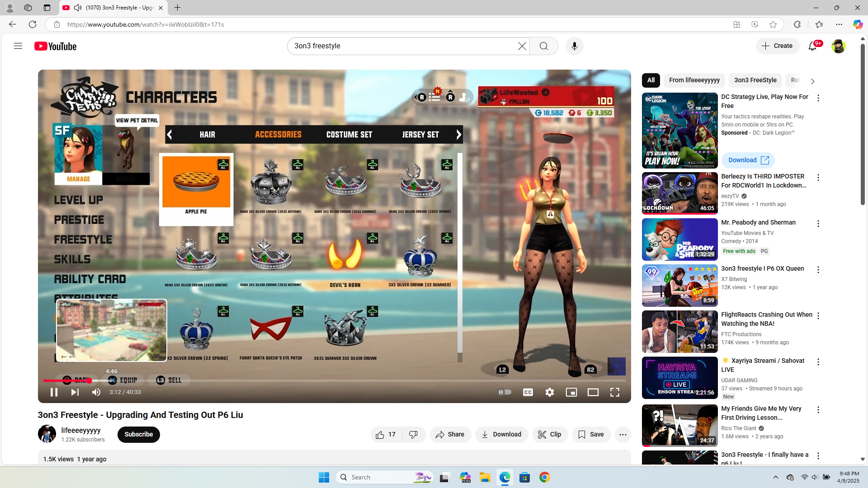
Task: Open 3on3 freestyle P6 OX Queen title
Action: (x=763, y=268)
